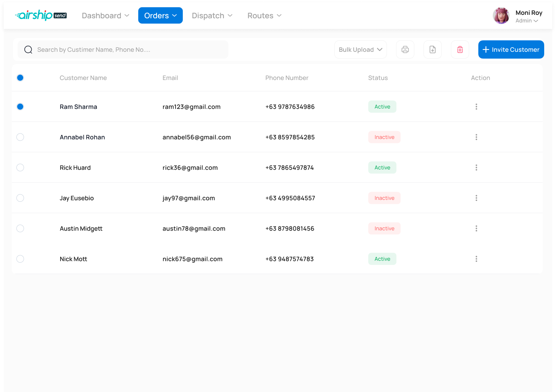Click email jay97@gmail.com
556x392 pixels.
tap(189, 198)
